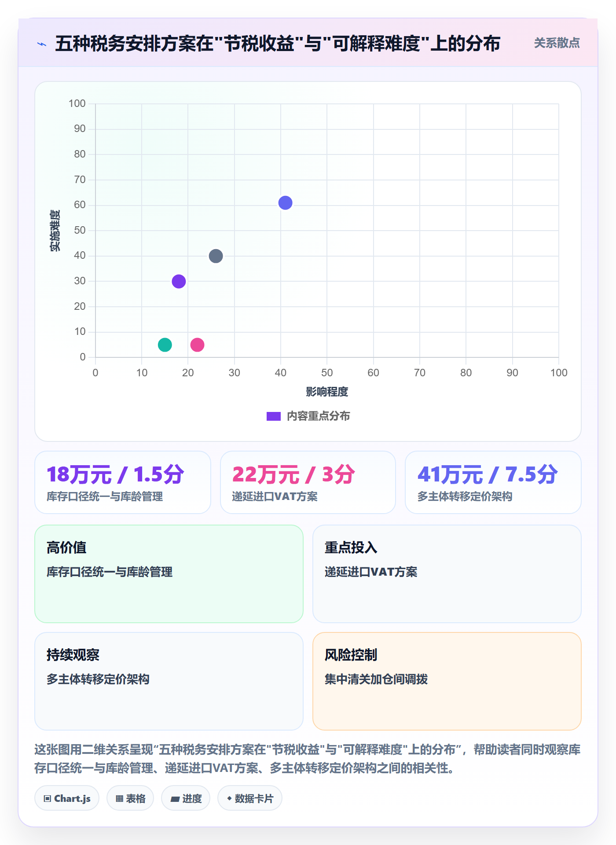Click the 高价值 quadrant card

[x=169, y=574]
